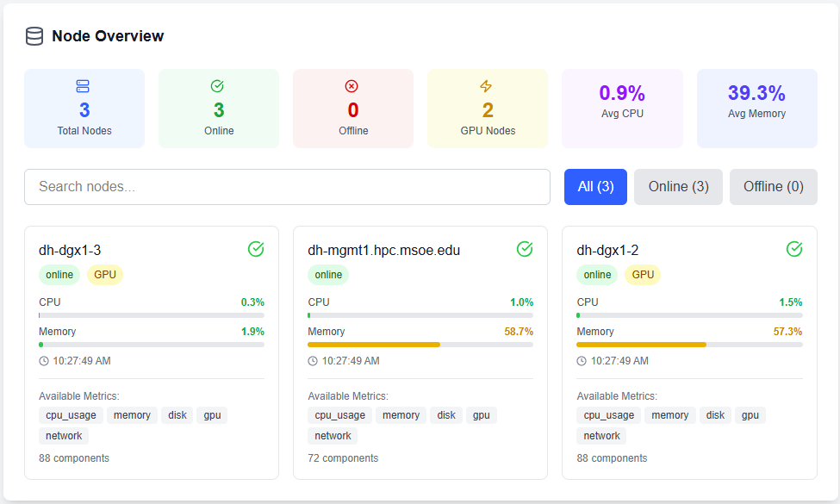Click the status check icon on dh-dgx1-2
The image size is (840, 504).
[794, 249]
